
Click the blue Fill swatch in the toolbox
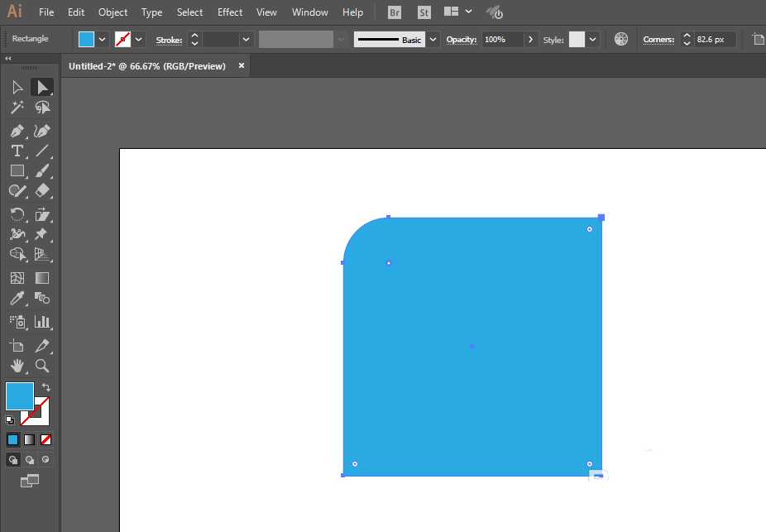[x=20, y=395]
